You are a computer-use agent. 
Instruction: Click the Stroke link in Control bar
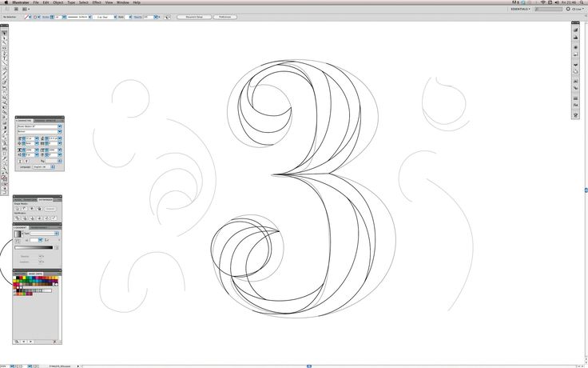click(x=46, y=17)
